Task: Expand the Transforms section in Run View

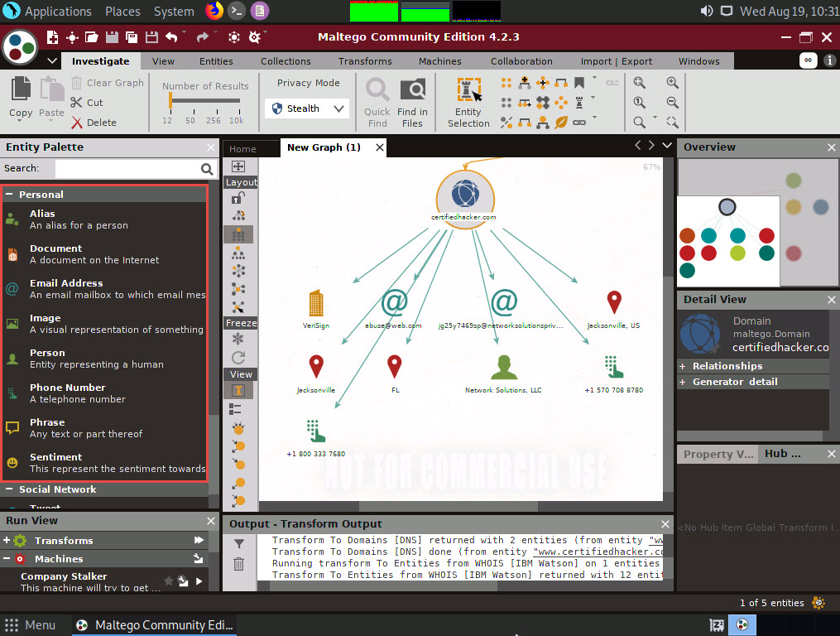Action: tap(7, 540)
